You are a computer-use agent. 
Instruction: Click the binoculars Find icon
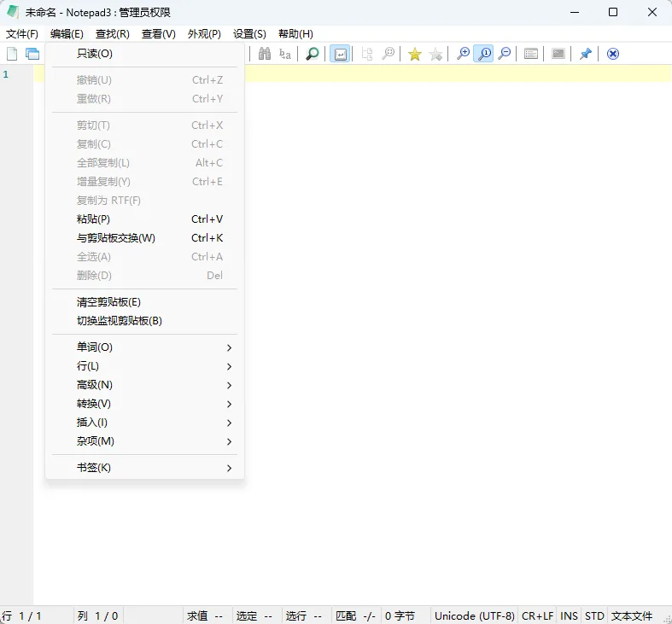click(265, 54)
